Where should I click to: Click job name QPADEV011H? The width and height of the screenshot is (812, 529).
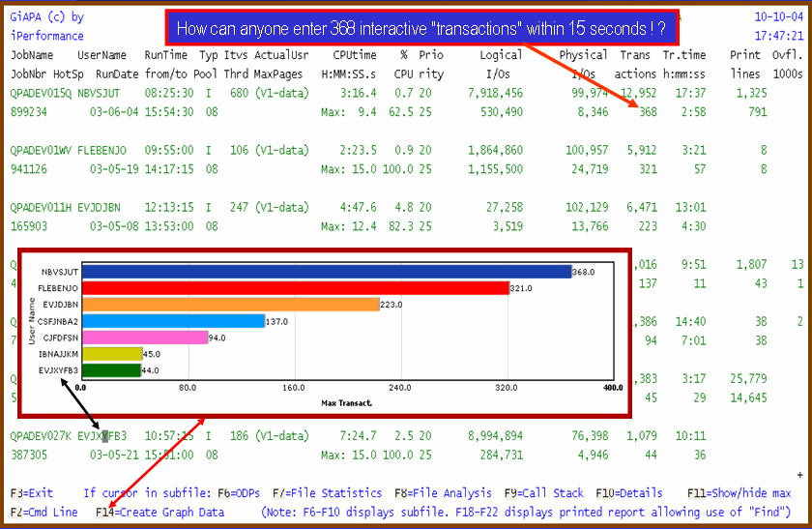coord(40,207)
